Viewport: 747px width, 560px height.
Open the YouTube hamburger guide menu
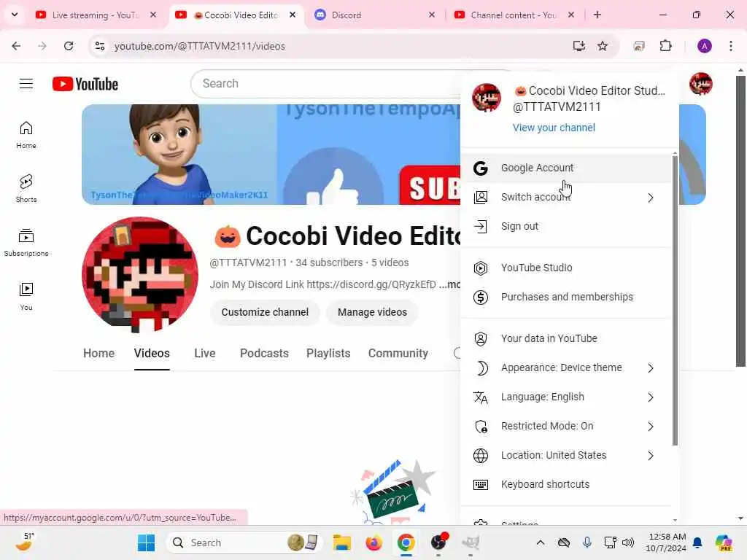26,84
